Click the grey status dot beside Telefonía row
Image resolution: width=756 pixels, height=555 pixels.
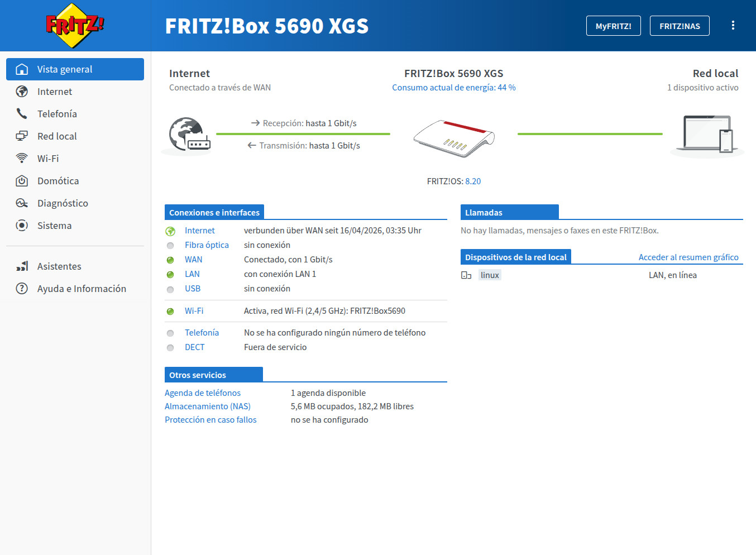[170, 333]
